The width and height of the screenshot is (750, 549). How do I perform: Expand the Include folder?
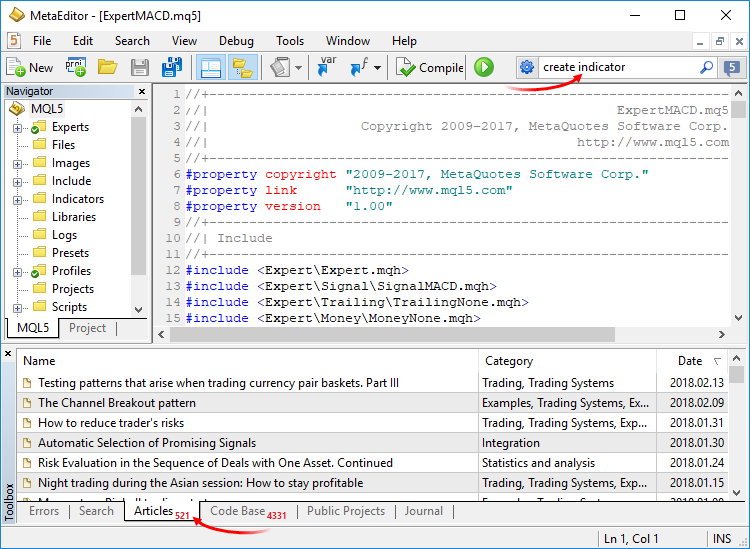click(17, 182)
